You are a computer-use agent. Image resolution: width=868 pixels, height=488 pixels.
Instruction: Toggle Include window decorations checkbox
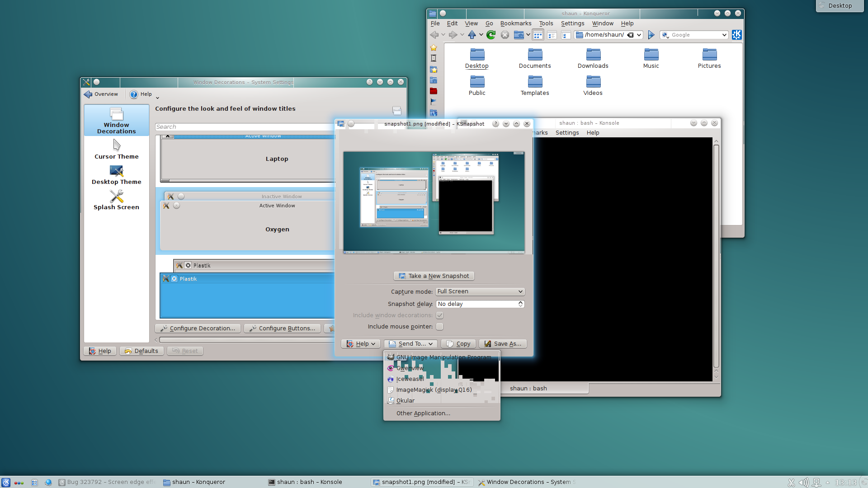point(439,315)
